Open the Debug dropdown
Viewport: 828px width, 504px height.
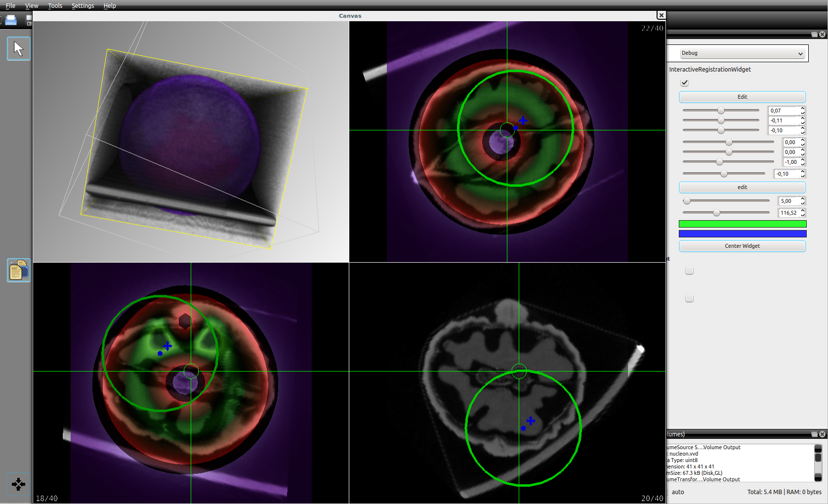point(742,53)
